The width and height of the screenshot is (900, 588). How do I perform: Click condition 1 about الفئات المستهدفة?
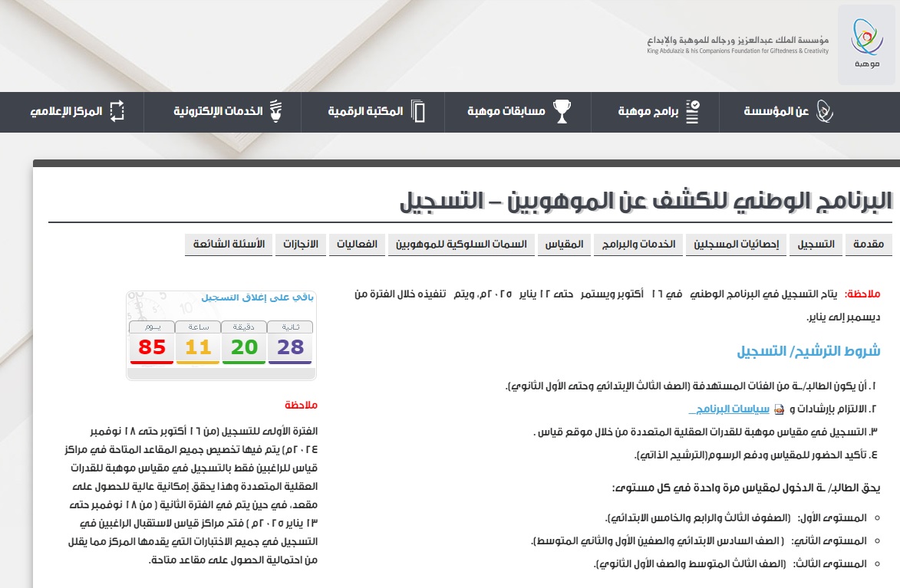[692, 386]
